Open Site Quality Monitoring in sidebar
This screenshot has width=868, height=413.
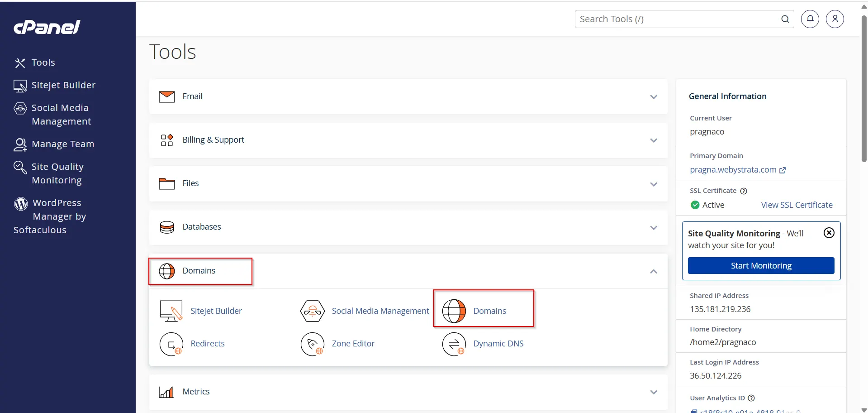coord(57,173)
